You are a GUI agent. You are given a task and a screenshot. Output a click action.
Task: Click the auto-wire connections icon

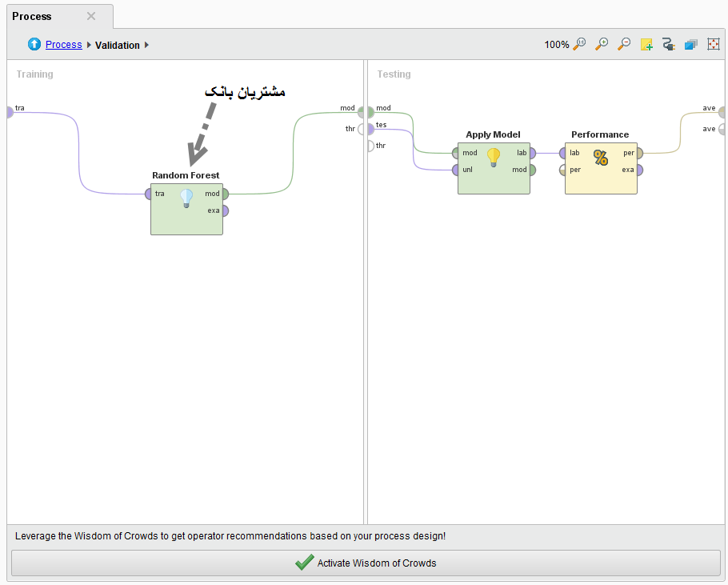[669, 44]
